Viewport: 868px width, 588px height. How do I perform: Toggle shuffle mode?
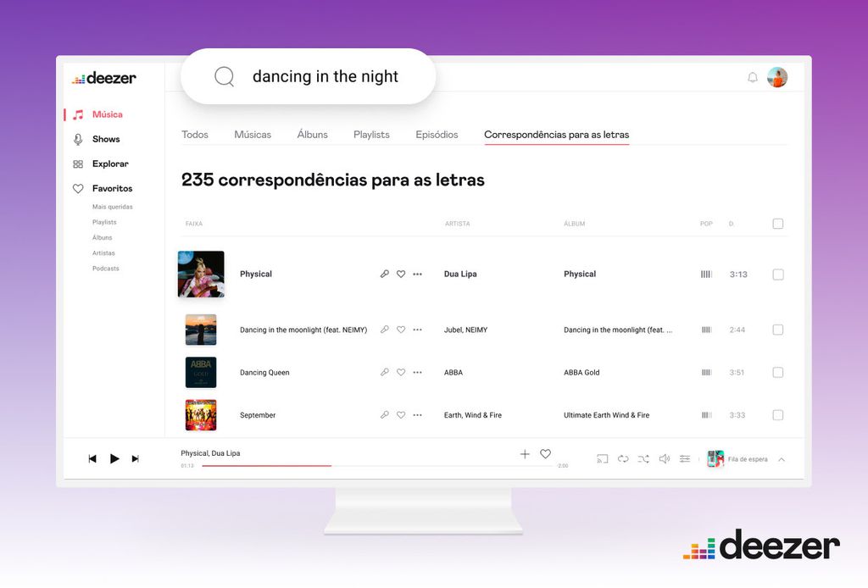[x=644, y=458]
